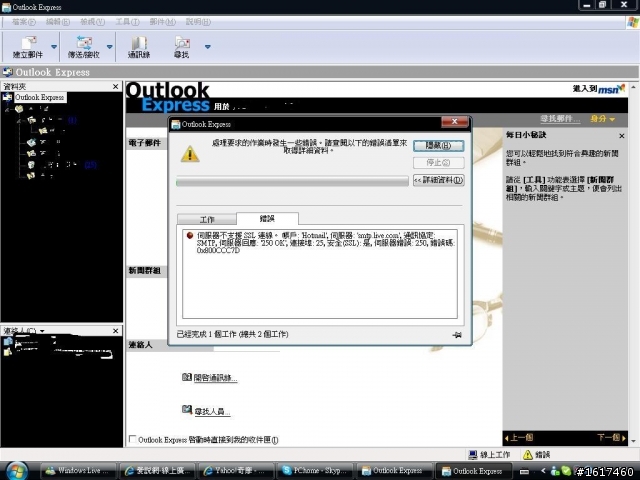640x480 pixels.
Task: Go to next tip 下一個
Action: click(611, 438)
